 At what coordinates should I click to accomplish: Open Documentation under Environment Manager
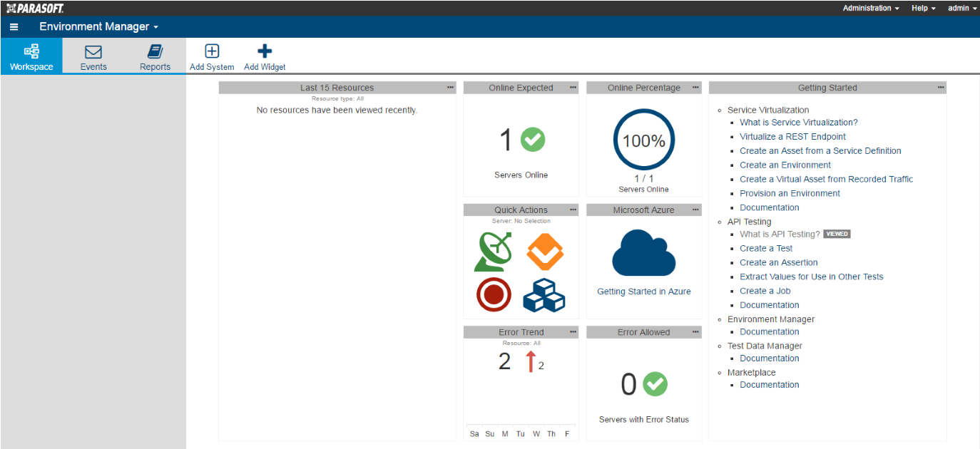pyautogui.click(x=770, y=332)
